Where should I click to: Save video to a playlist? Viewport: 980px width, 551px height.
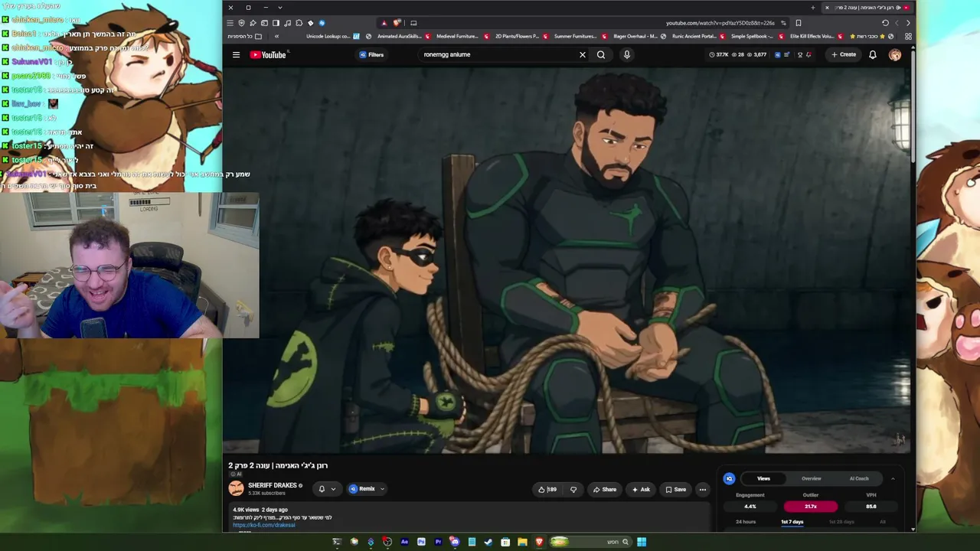[x=675, y=490]
